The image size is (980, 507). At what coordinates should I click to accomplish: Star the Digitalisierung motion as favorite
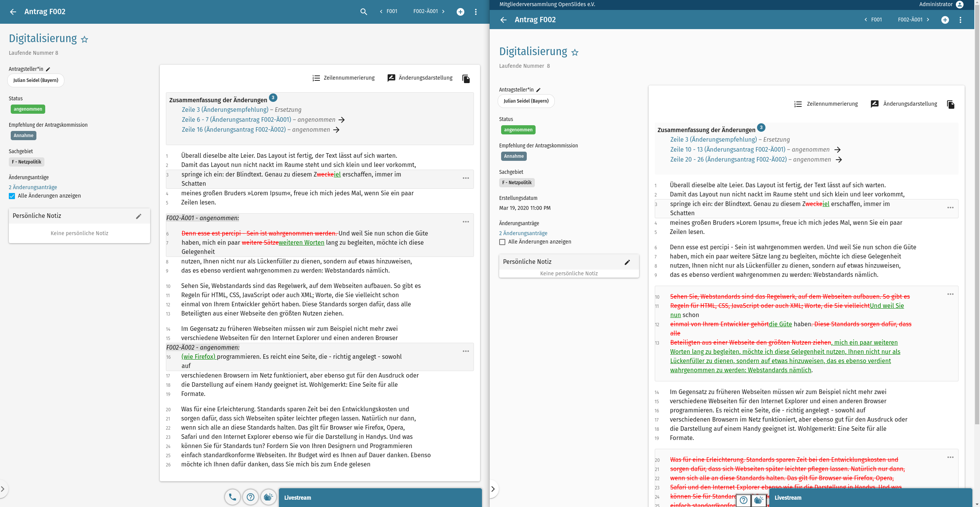pyautogui.click(x=84, y=39)
